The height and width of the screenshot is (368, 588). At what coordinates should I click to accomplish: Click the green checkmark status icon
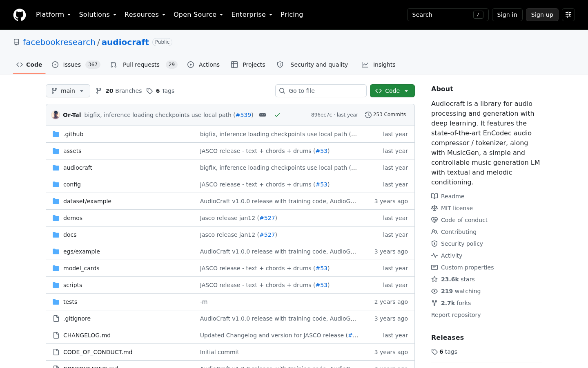point(277,115)
